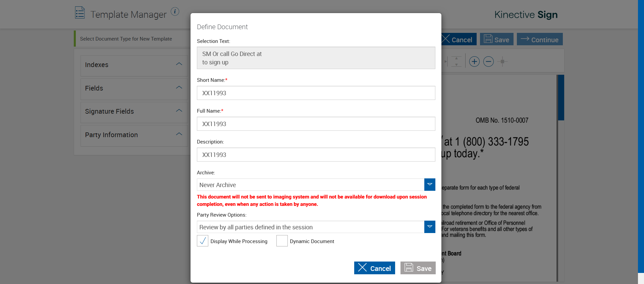
Task: Click the Template Manager info icon
Action: click(x=175, y=11)
